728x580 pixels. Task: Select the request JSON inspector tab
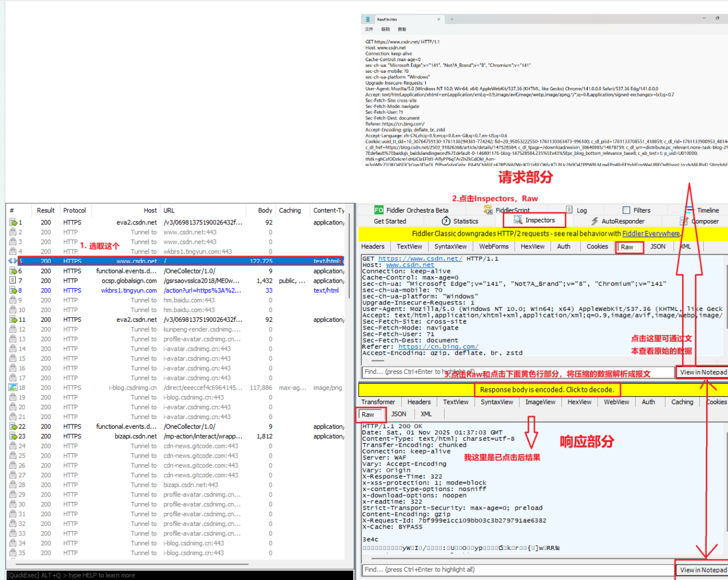658,247
